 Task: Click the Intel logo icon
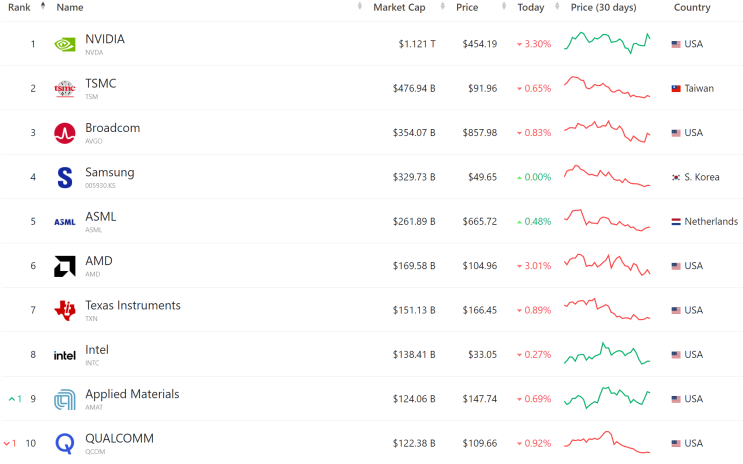(64, 355)
